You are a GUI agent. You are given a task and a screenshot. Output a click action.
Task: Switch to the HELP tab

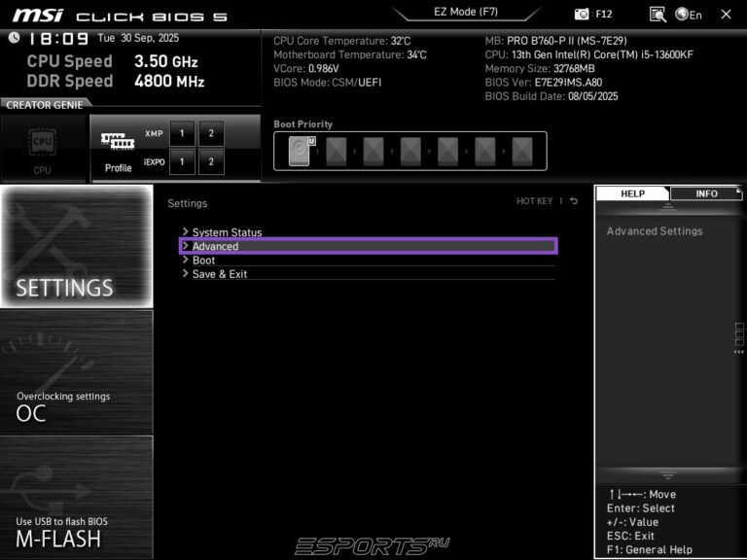(x=632, y=193)
